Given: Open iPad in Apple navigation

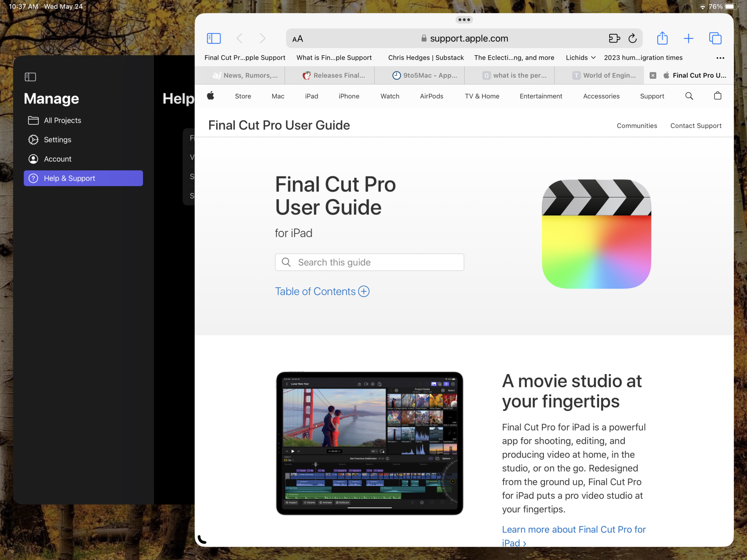Looking at the screenshot, I should (311, 96).
